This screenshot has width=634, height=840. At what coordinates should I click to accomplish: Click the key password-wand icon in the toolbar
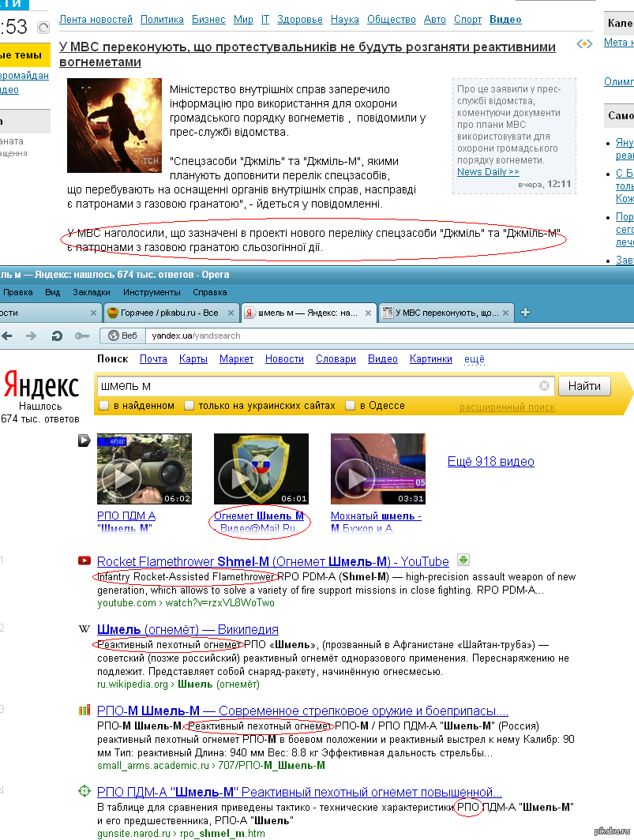pos(82,336)
